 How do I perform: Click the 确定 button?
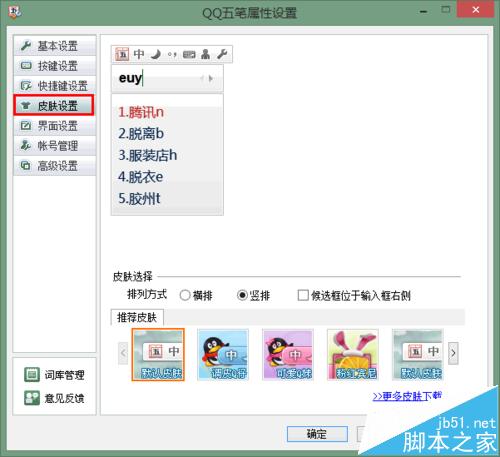coord(317,434)
